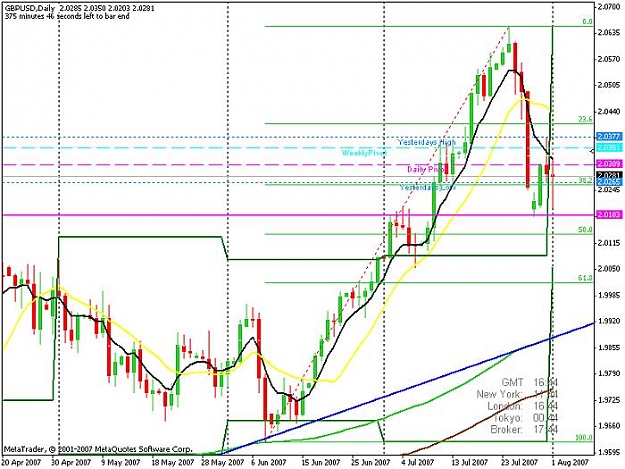The height and width of the screenshot is (469, 625).
Task: Click the '28 May 2007' date label
Action: [x=222, y=463]
